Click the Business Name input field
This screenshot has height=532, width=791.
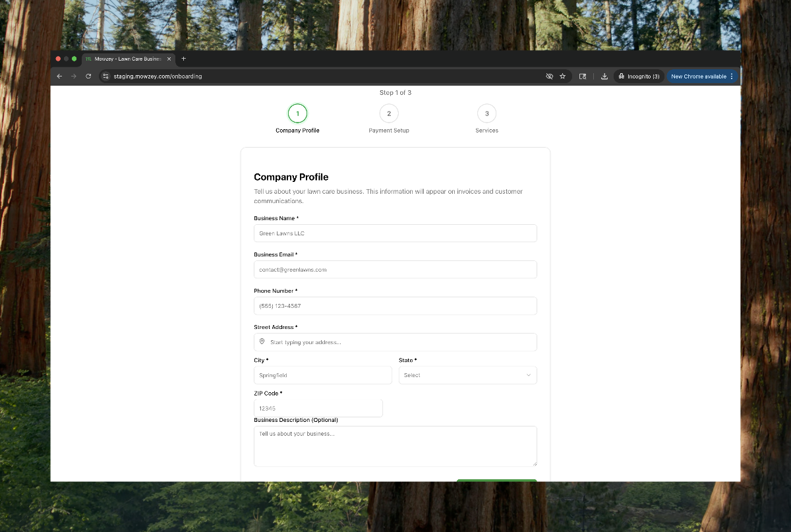pyautogui.click(x=395, y=233)
